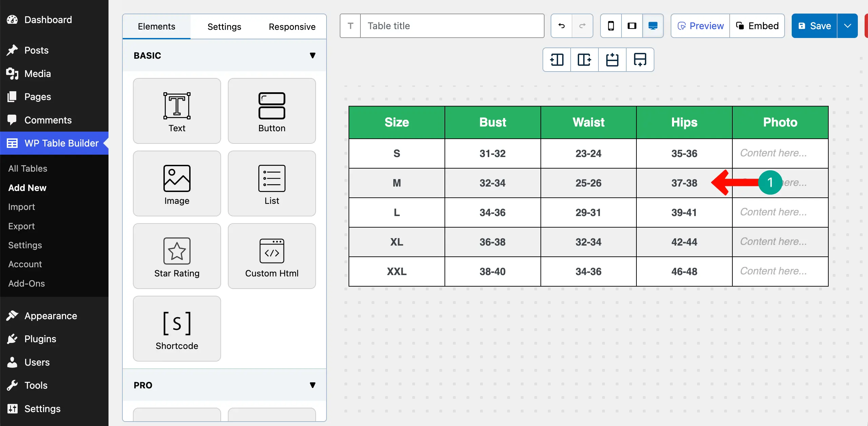This screenshot has height=426, width=868.
Task: Click the undo arrow icon
Action: coord(561,26)
